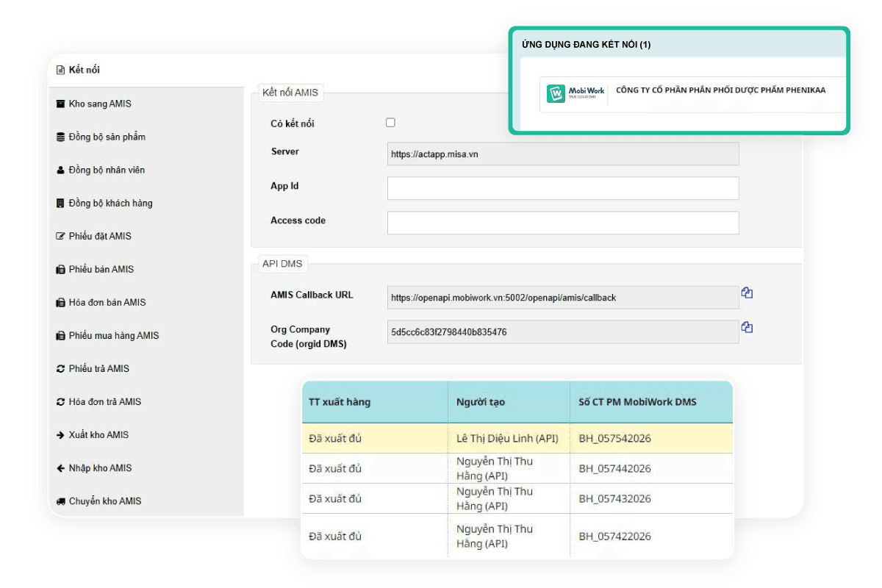Select Phiếu trả AMIS in sidebar
The width and height of the screenshot is (882, 588).
coord(98,368)
